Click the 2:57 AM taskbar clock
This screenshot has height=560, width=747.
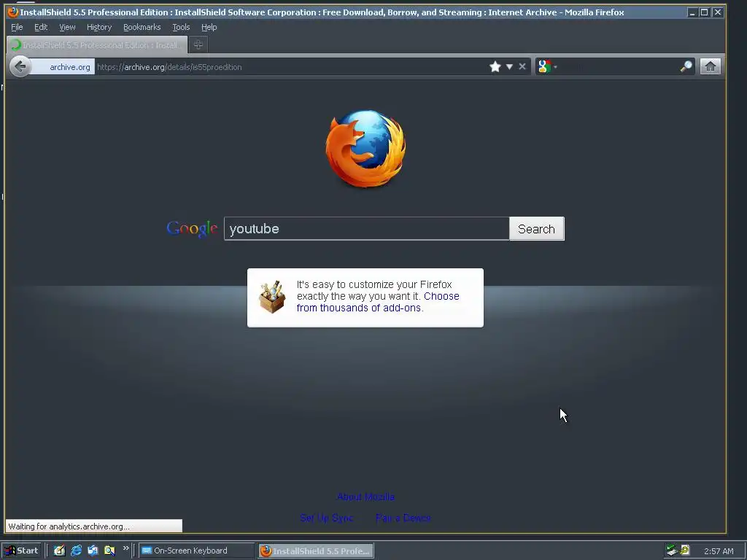pos(719,551)
